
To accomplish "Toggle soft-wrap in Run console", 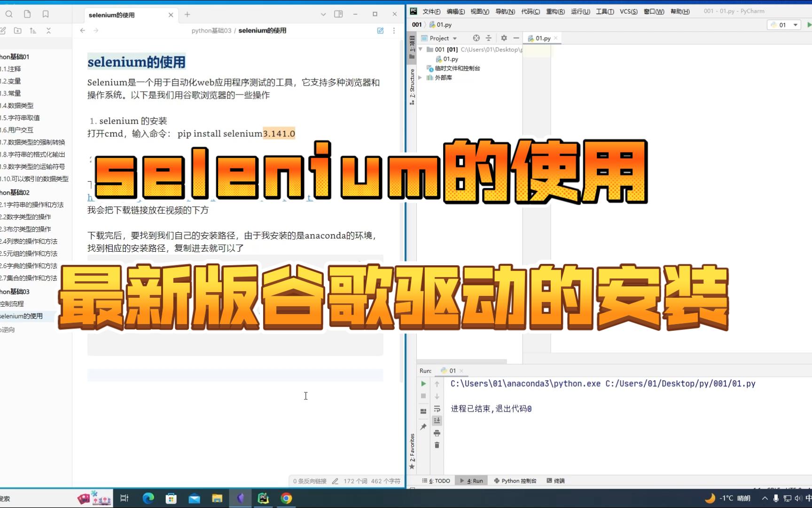I will (x=437, y=408).
